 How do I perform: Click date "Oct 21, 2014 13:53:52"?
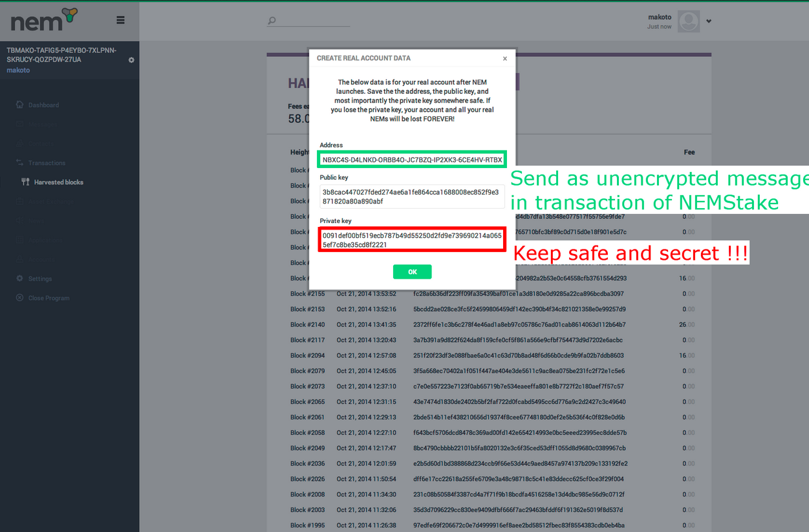coord(366,294)
